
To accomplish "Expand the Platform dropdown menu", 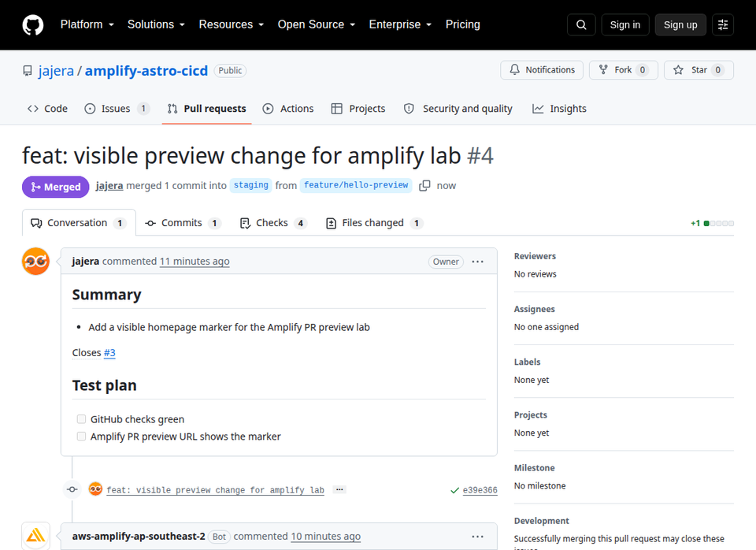I will pyautogui.click(x=87, y=24).
